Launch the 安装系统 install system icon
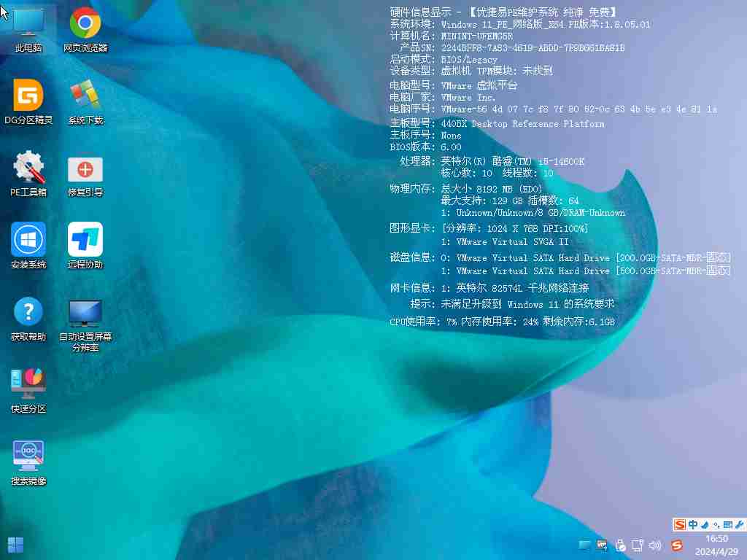 point(28,243)
